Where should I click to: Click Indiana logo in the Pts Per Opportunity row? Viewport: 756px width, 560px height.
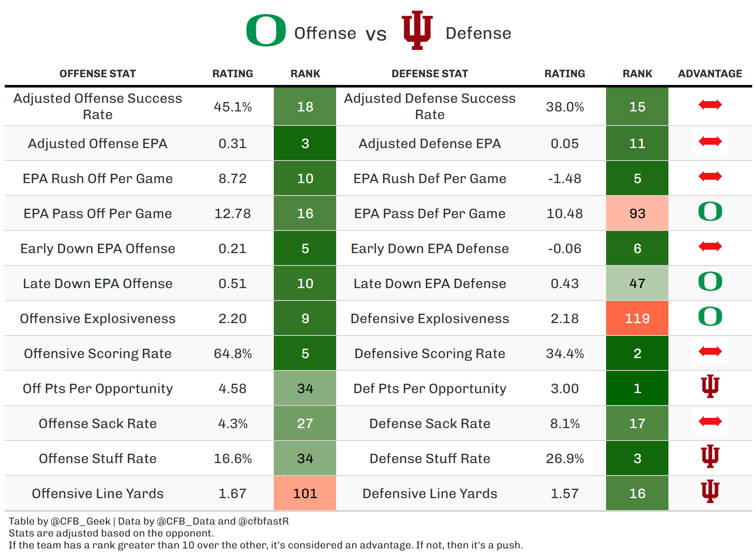(710, 387)
